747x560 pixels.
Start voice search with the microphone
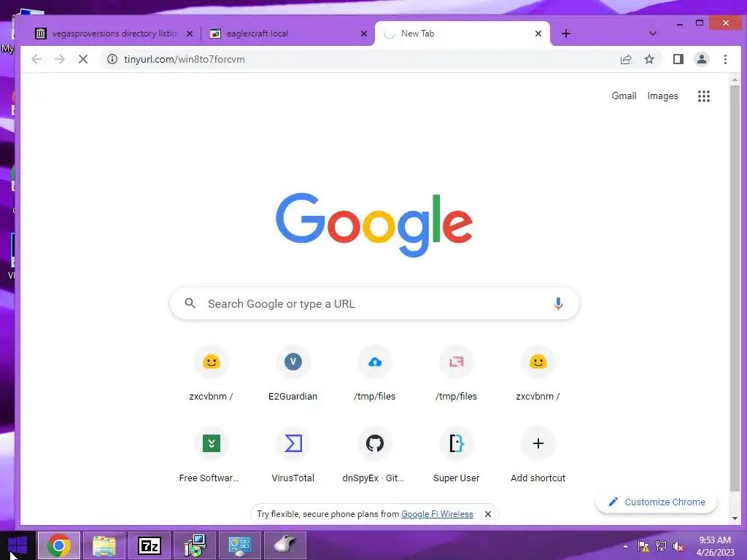[x=558, y=304]
